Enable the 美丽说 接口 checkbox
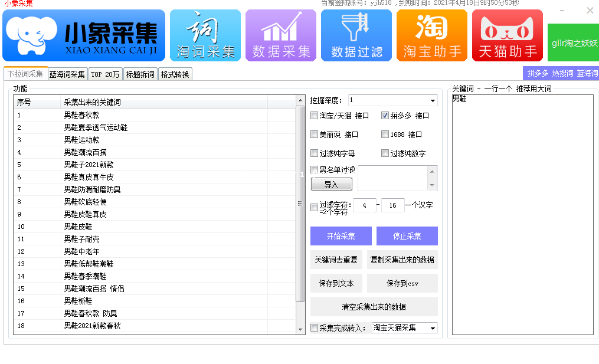This screenshot has height=364, width=599. point(315,135)
